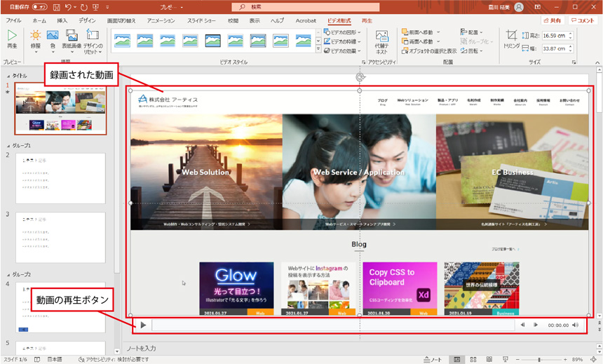Click the 89% zoom level
Screen dimensions: 603x364
click(577, 359)
